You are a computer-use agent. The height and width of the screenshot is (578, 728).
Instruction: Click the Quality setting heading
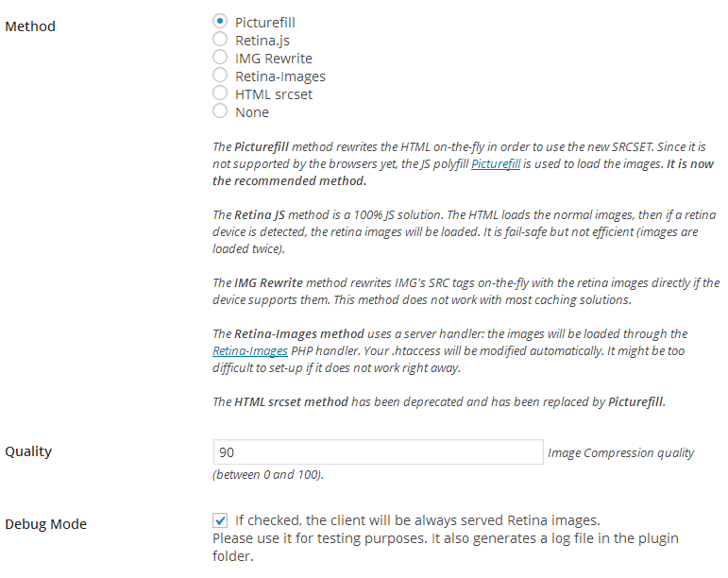[28, 451]
